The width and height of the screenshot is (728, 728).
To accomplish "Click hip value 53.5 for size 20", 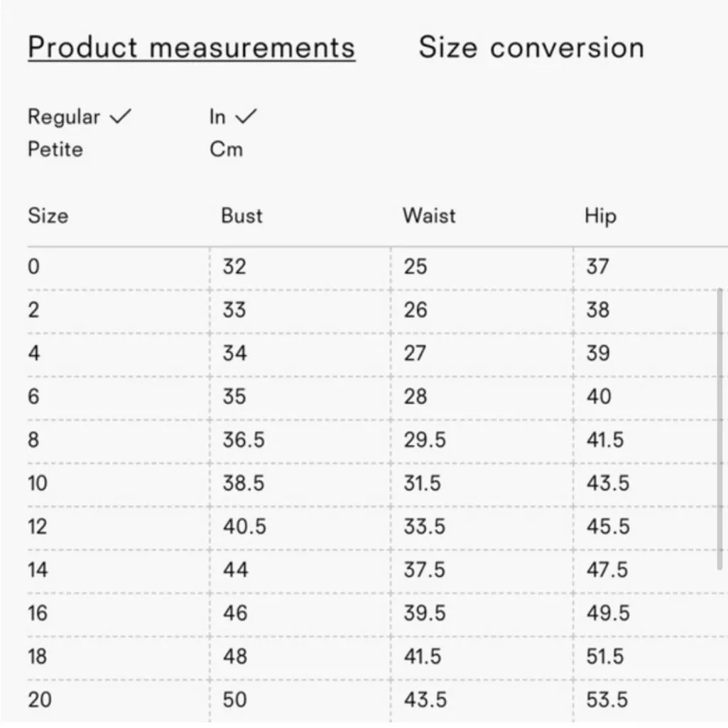I will pyautogui.click(x=607, y=700).
